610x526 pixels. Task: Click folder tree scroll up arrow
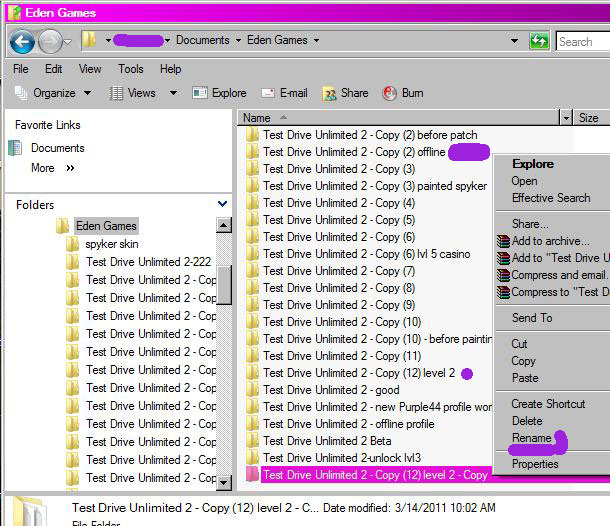click(224, 225)
